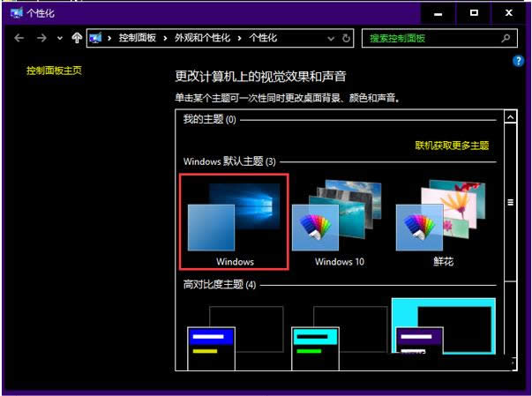Click the theme list scrollbar thumb
Image resolution: width=532 pixels, height=396 pixels.
[510, 202]
